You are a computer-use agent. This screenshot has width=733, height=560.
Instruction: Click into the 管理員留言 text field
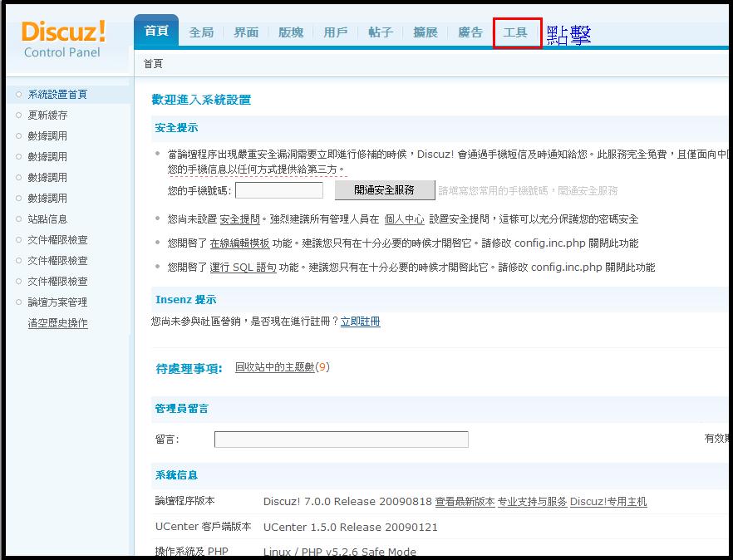(x=341, y=440)
